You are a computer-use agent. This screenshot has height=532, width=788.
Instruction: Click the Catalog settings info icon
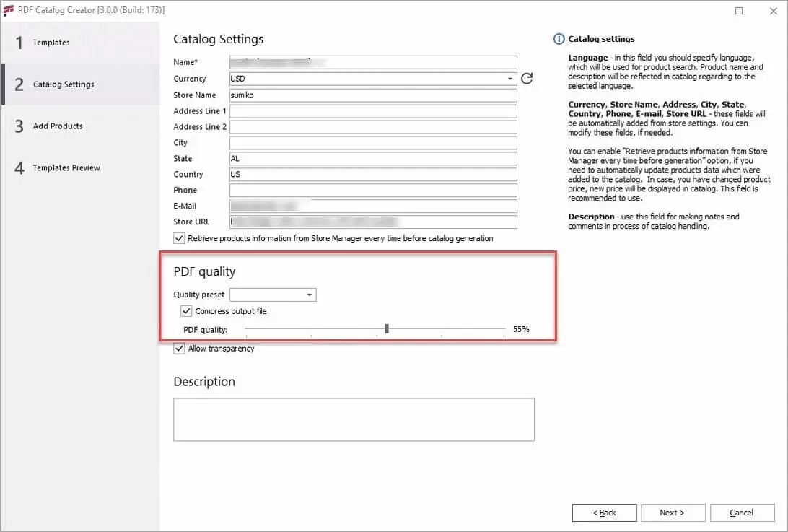click(559, 39)
